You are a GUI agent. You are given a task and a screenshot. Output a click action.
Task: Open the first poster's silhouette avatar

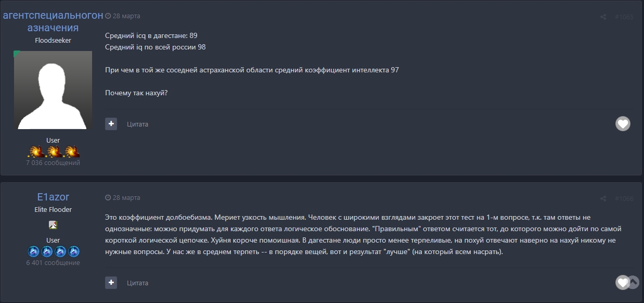pyautogui.click(x=53, y=90)
